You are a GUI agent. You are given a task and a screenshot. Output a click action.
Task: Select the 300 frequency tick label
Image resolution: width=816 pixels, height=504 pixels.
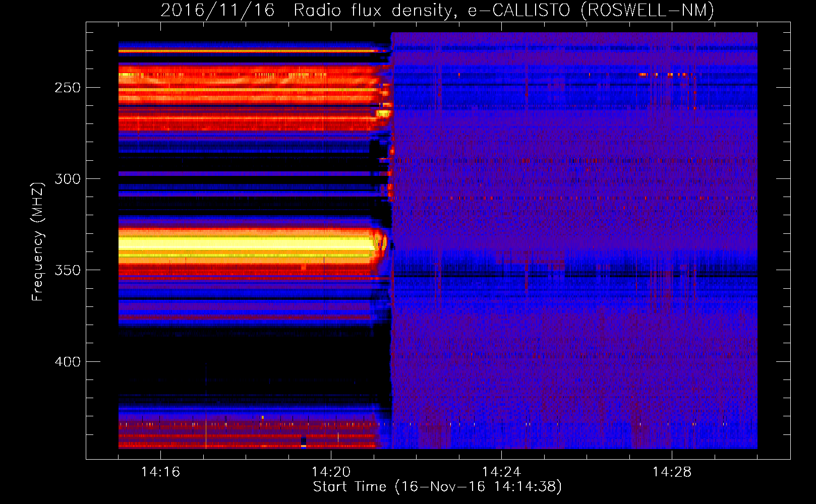68,179
